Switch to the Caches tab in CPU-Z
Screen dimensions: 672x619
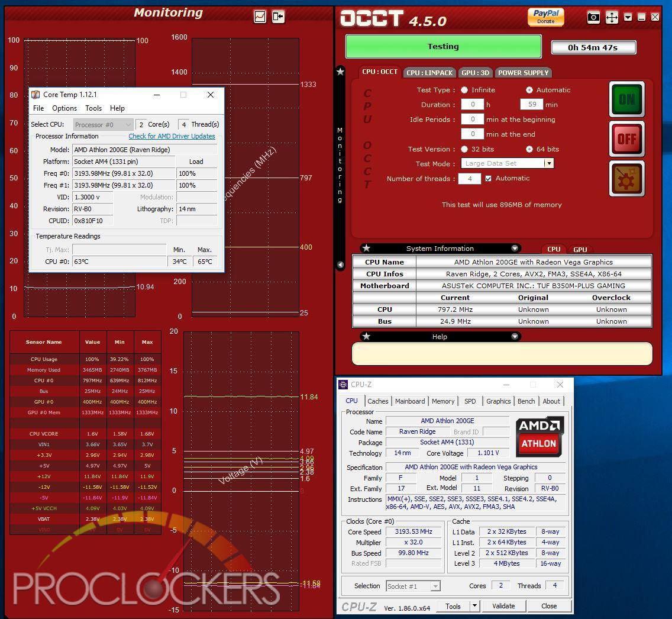click(377, 401)
